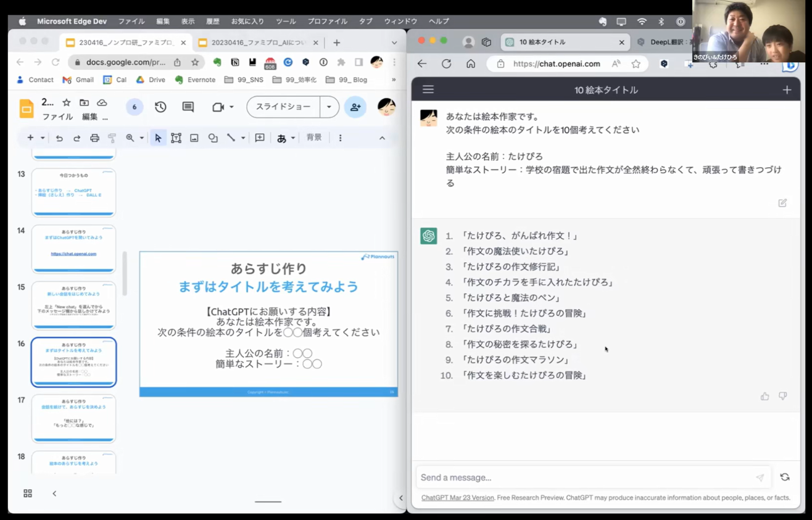
Task: Open the ファイル menu in Slides
Action: pyautogui.click(x=57, y=117)
